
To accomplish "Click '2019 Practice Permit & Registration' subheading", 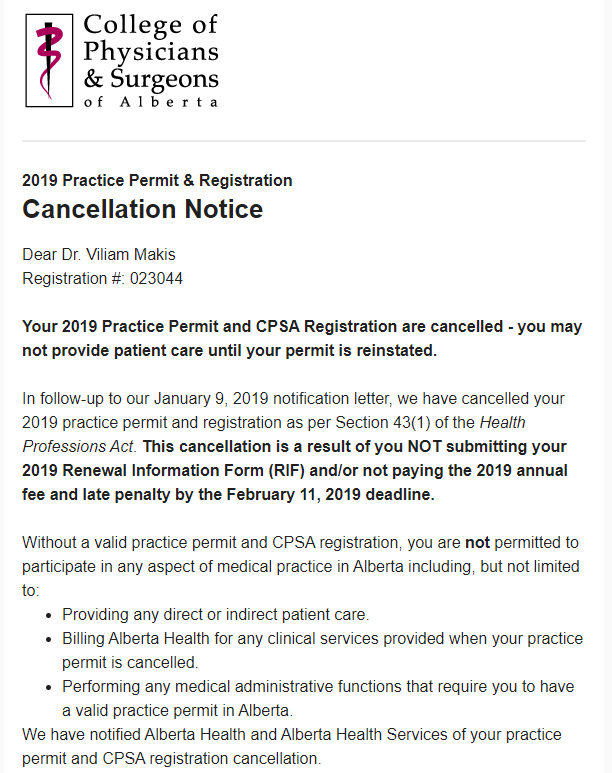I will click(157, 180).
